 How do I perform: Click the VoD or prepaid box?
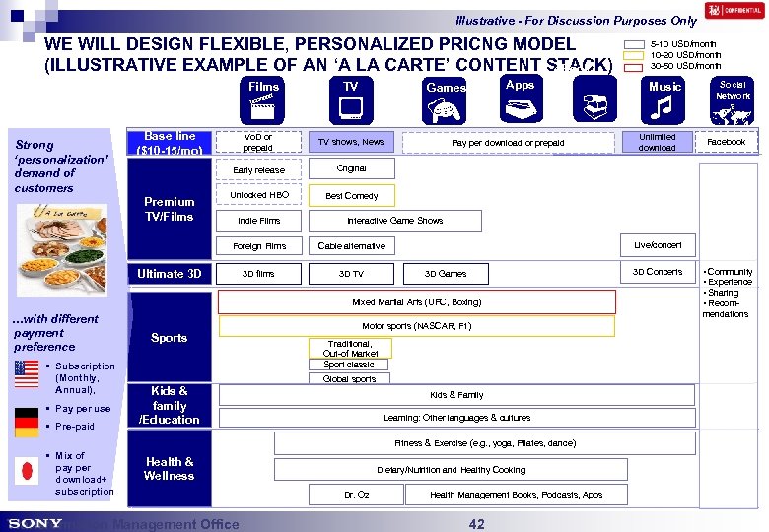tap(258, 142)
